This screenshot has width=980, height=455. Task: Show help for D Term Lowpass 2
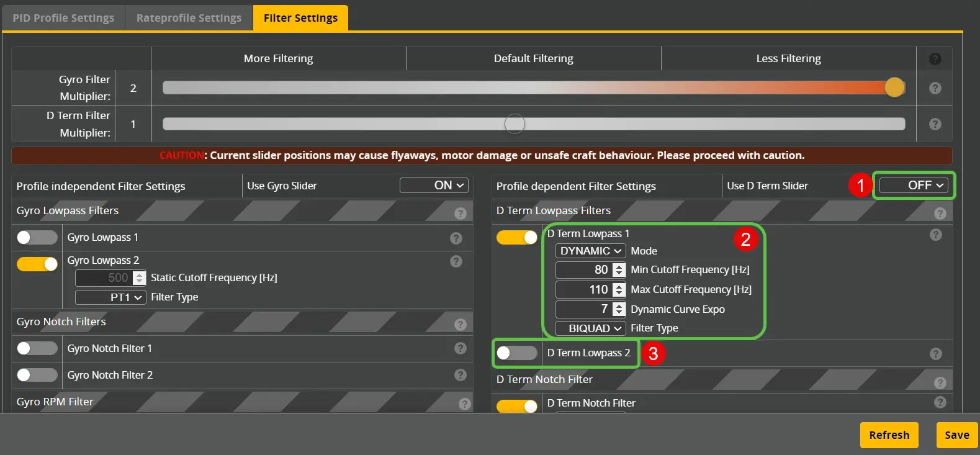(935, 354)
